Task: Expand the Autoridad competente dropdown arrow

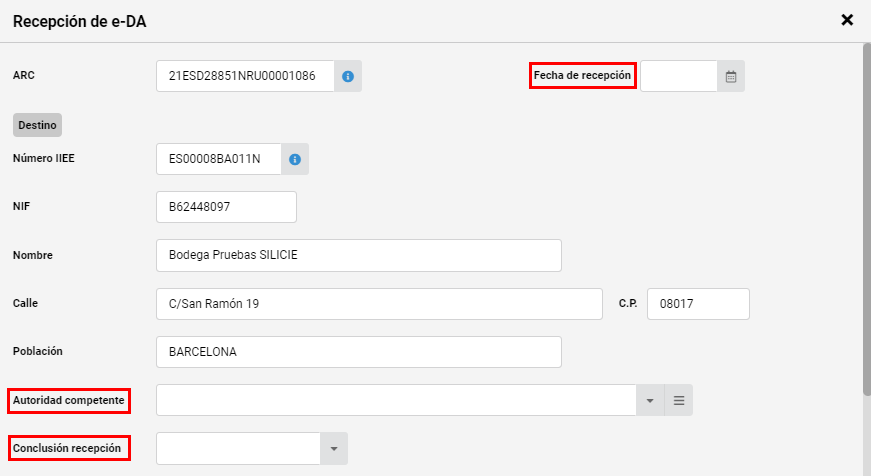Action: click(x=650, y=400)
